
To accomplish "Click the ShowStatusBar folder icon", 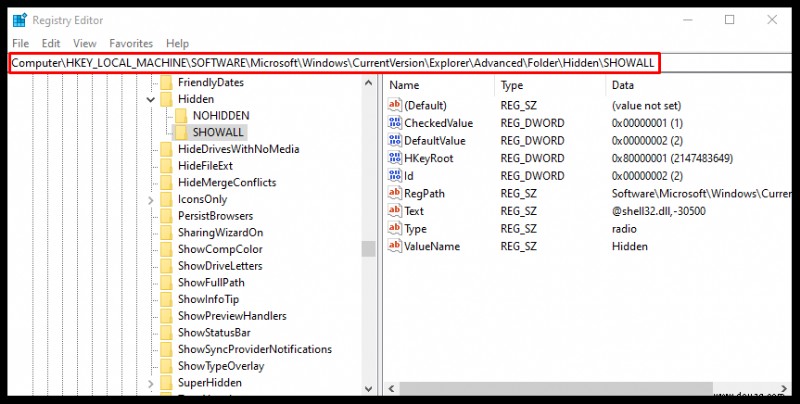I will 166,333.
